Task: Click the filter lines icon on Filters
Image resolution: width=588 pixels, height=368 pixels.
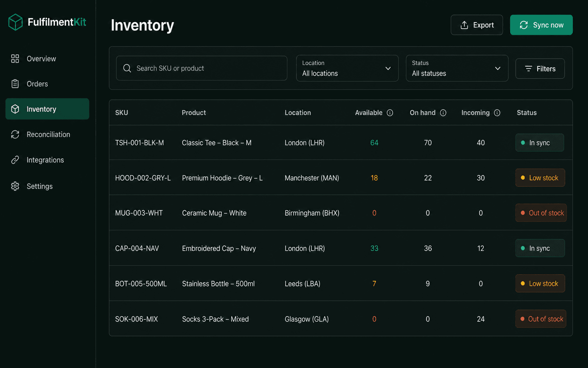Action: pyautogui.click(x=529, y=69)
